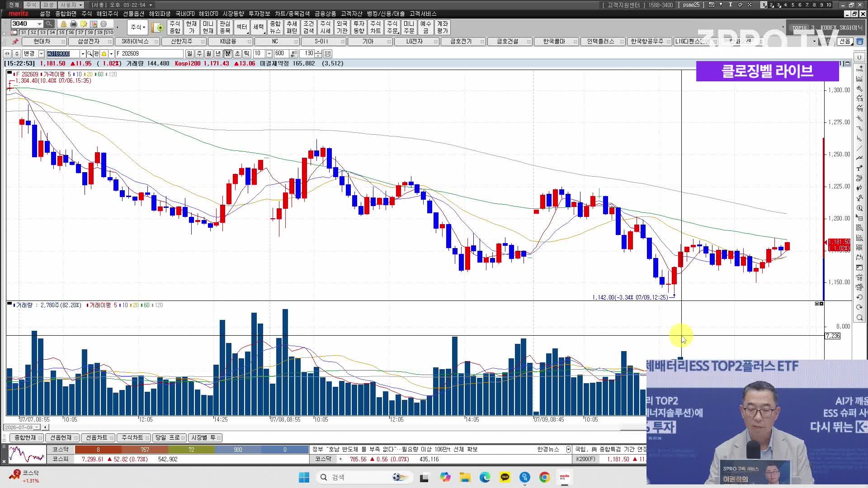Open Chrome from the Windows taskbar
Image resolution: width=868 pixels, height=488 pixels.
544,477
